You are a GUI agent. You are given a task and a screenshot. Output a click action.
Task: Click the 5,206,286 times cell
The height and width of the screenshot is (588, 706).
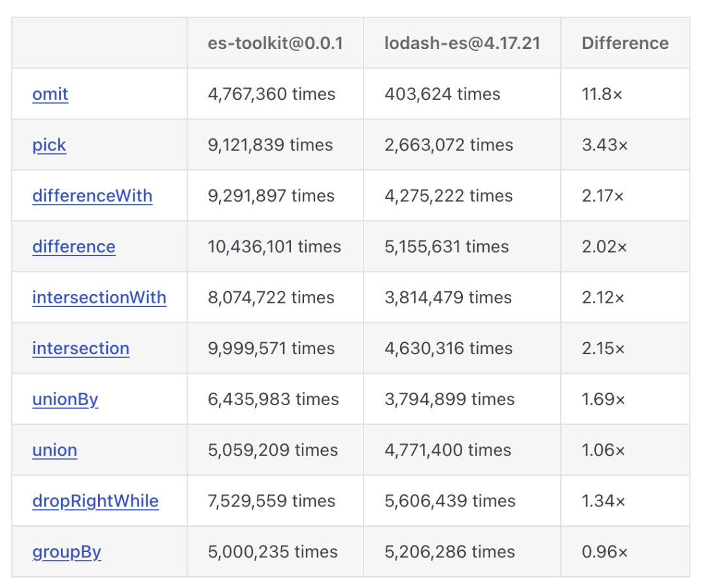click(462, 551)
